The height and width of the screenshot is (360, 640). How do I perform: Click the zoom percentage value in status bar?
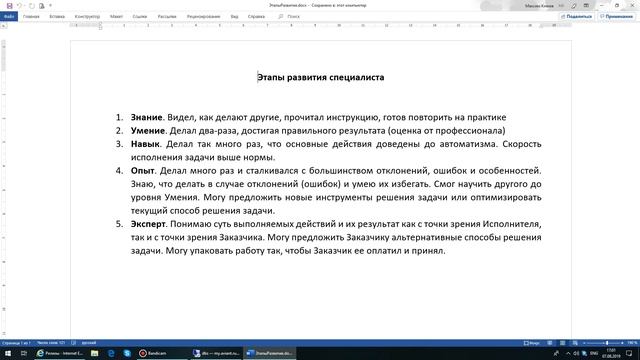click(x=632, y=343)
